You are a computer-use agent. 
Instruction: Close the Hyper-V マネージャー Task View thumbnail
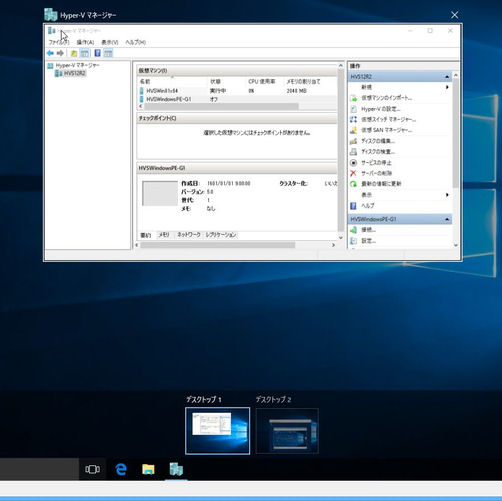click(454, 15)
